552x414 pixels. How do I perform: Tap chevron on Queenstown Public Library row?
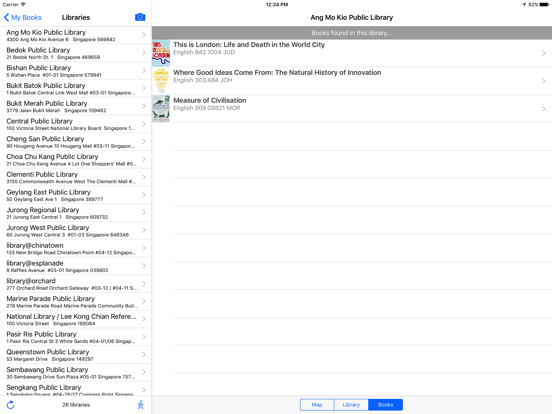pos(144,355)
